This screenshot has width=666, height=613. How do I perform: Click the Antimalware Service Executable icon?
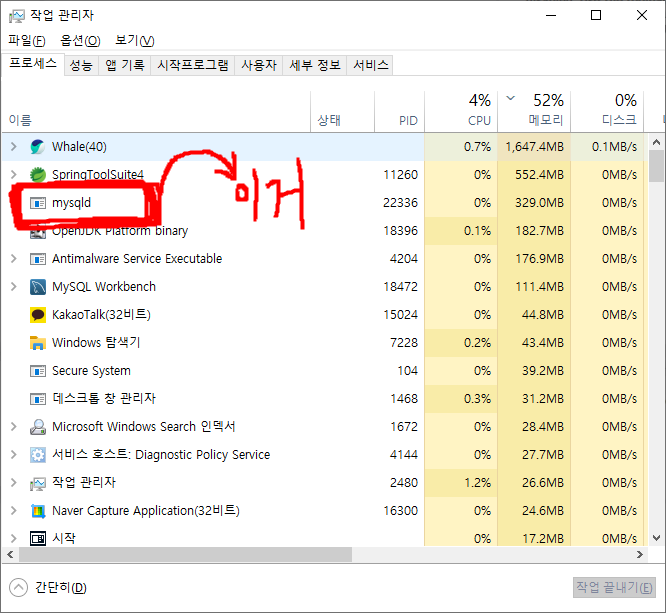pyautogui.click(x=38, y=259)
